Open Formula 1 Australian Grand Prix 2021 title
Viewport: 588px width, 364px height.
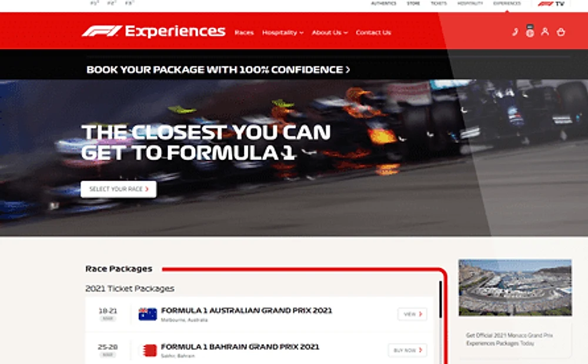[x=246, y=310]
